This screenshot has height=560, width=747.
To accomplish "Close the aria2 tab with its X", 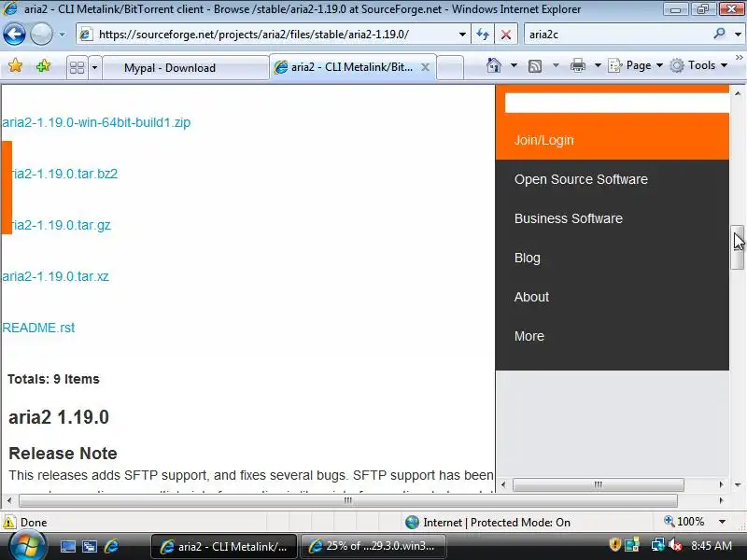I will [425, 67].
